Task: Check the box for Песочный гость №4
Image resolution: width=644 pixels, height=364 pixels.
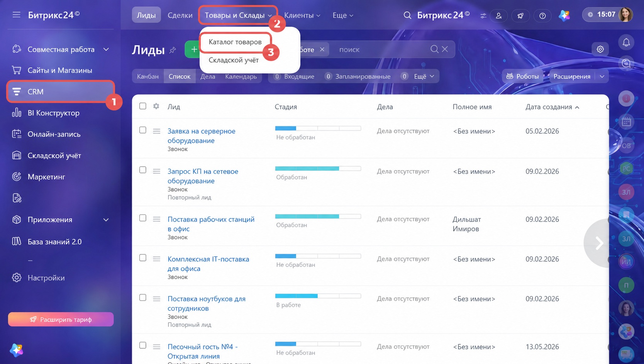Action: 143,345
